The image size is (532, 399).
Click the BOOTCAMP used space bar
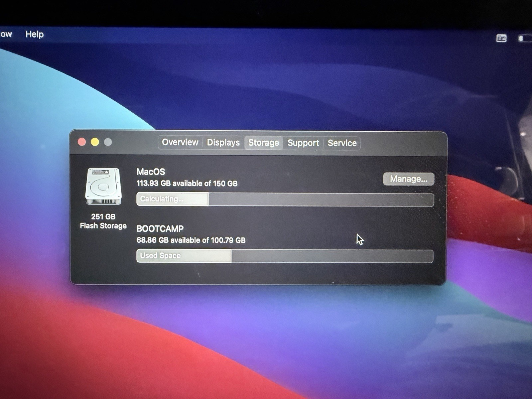click(x=285, y=256)
